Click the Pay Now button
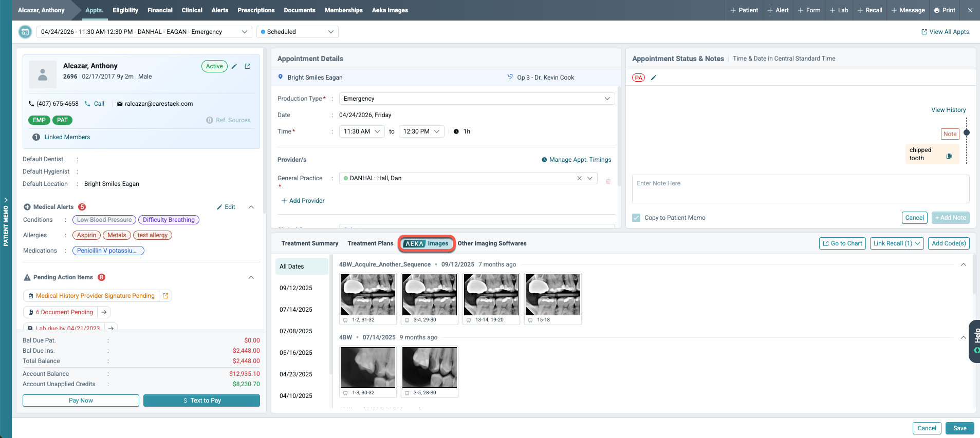Screen dimensions: 980x438 pyautogui.click(x=81, y=401)
